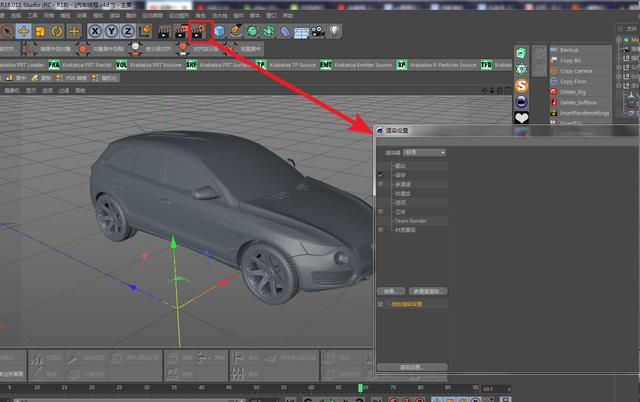Toggle the Y axis lock
640x402 pixels.
[x=111, y=31]
